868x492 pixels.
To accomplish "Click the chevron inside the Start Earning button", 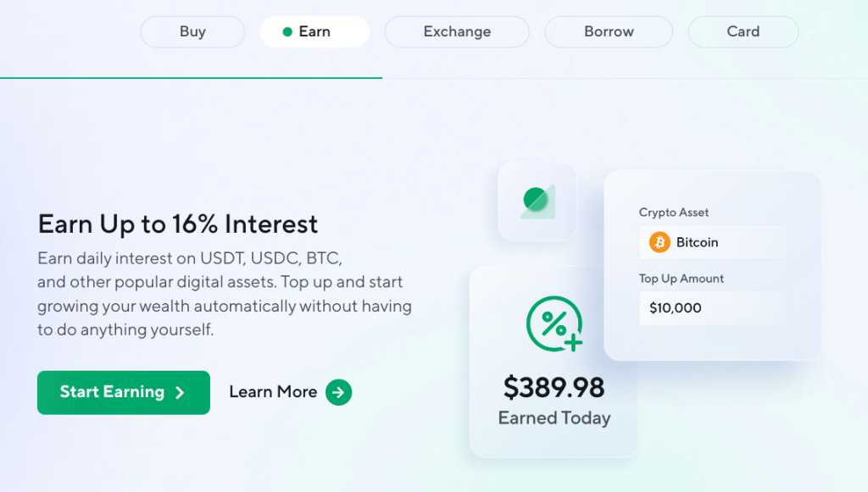I will pos(178,392).
